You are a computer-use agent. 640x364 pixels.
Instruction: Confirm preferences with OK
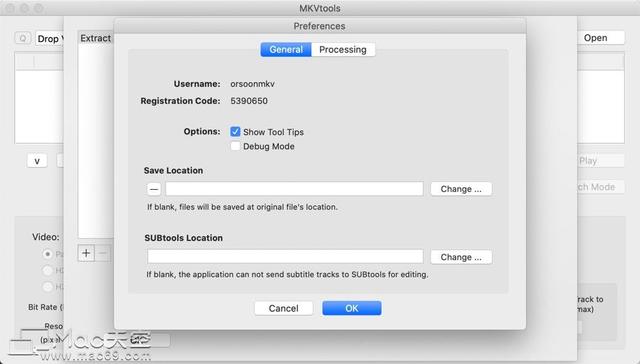click(x=352, y=308)
